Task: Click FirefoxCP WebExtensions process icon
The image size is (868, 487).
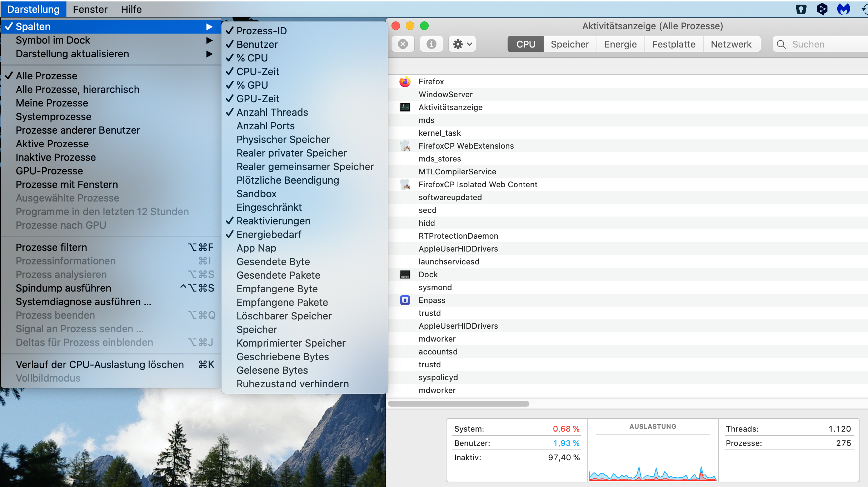Action: tap(405, 146)
